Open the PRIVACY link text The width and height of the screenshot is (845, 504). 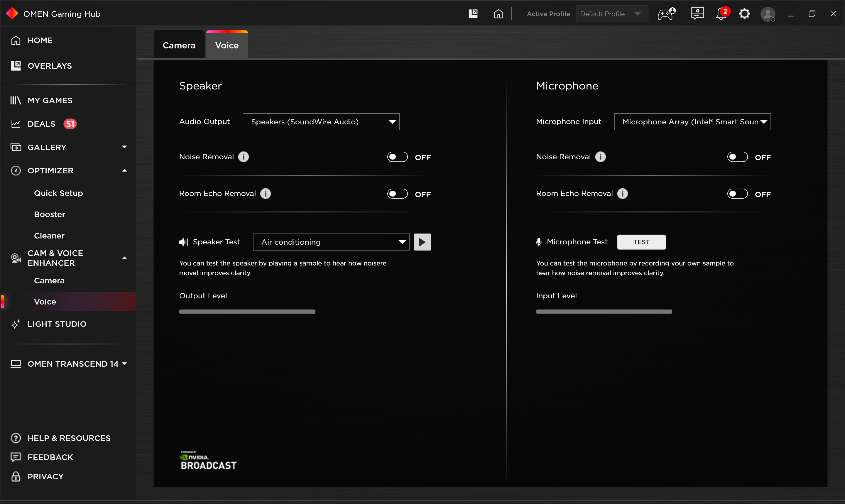pyautogui.click(x=45, y=476)
